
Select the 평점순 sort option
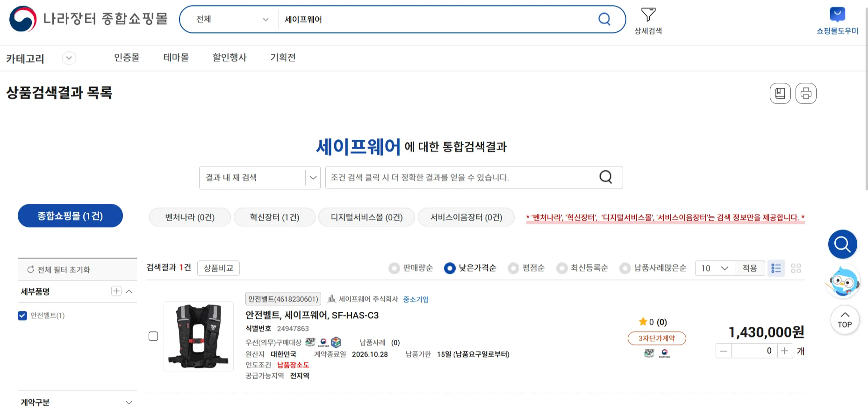pyautogui.click(x=526, y=268)
